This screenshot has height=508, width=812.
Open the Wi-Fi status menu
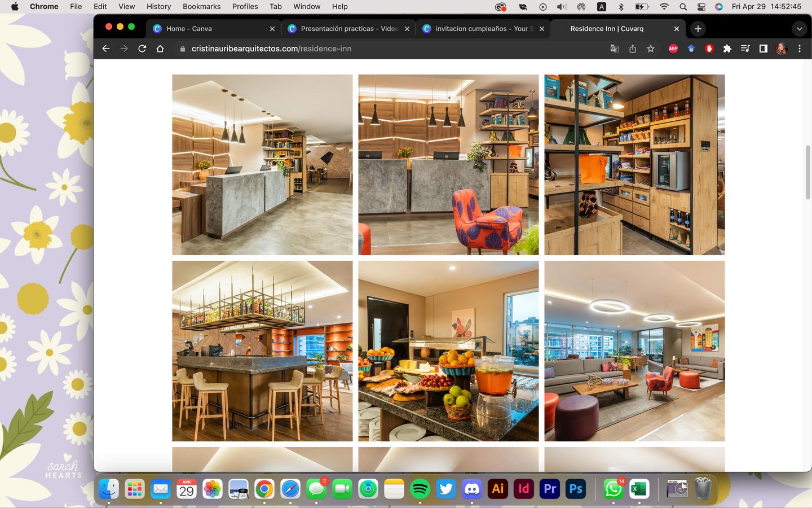664,7
